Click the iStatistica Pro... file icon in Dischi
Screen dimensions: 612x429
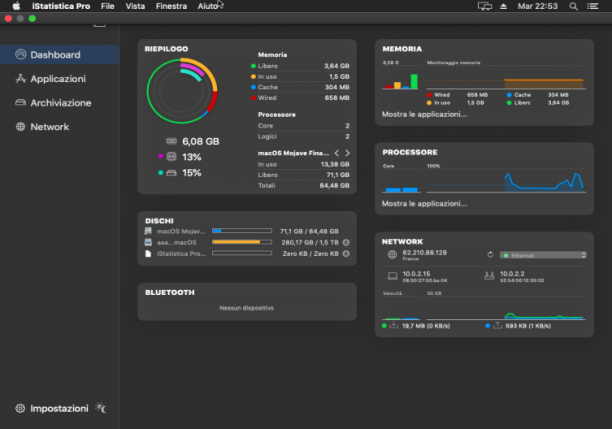coord(148,254)
